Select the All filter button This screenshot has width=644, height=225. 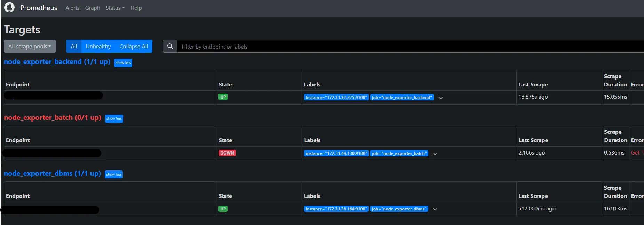tap(74, 46)
